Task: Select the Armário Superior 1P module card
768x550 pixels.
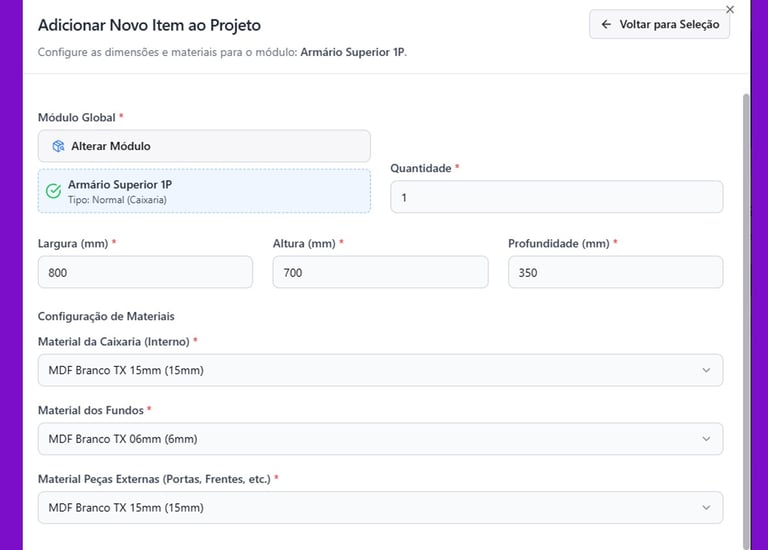Action: click(x=204, y=191)
